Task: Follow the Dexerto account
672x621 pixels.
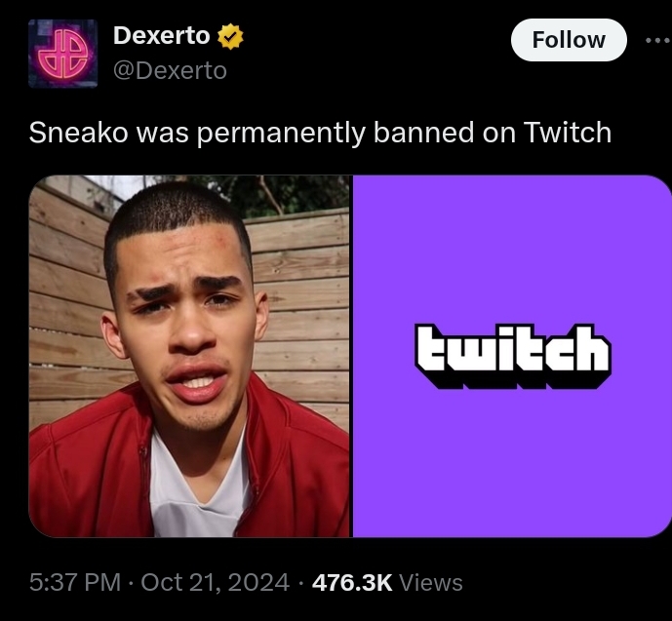Action: [x=569, y=40]
